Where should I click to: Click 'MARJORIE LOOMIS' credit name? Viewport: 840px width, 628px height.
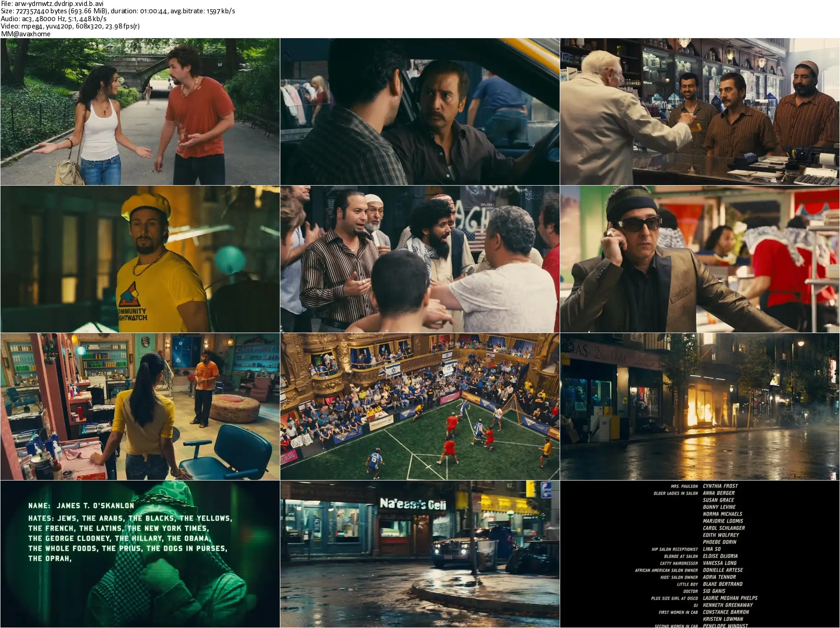point(723,521)
